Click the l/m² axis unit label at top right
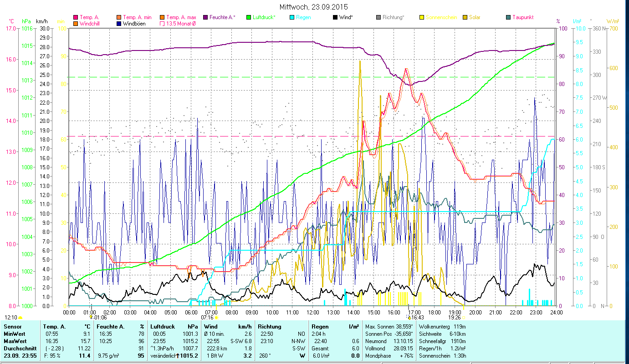629x364 pixels. click(x=577, y=21)
